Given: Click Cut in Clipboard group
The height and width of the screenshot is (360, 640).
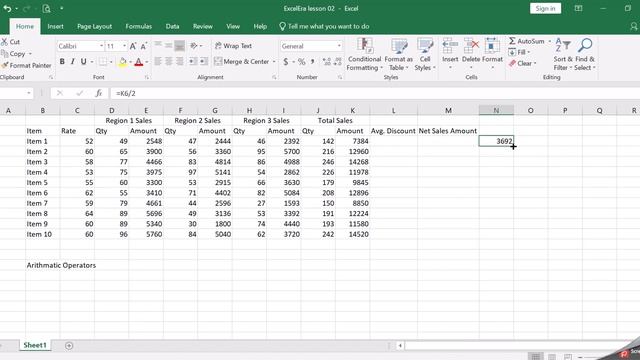Looking at the screenshot, I should coord(11,42).
